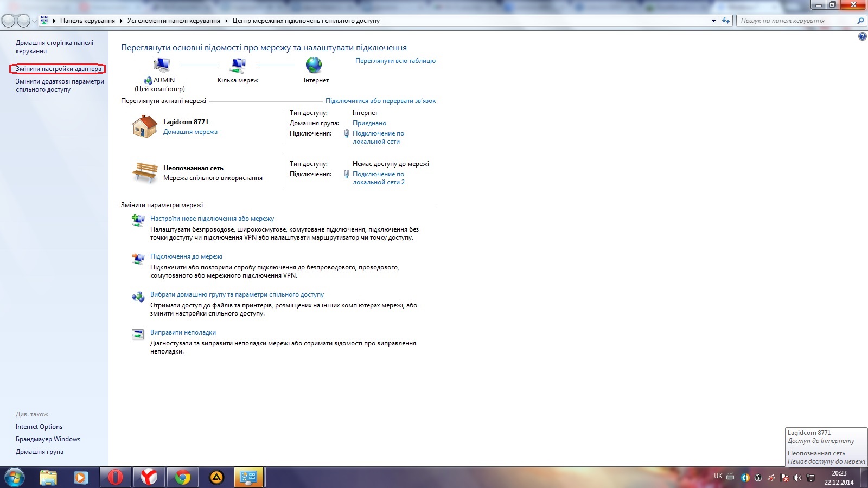
Task: Click the park bench icon for Неопознанная сеть
Action: [x=144, y=172]
